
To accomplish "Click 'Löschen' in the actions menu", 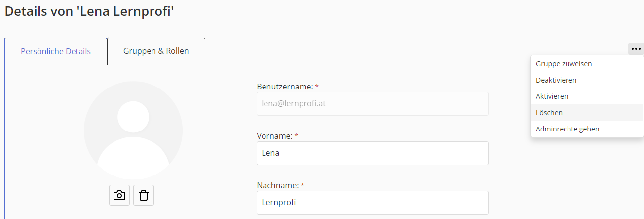I will click(549, 113).
